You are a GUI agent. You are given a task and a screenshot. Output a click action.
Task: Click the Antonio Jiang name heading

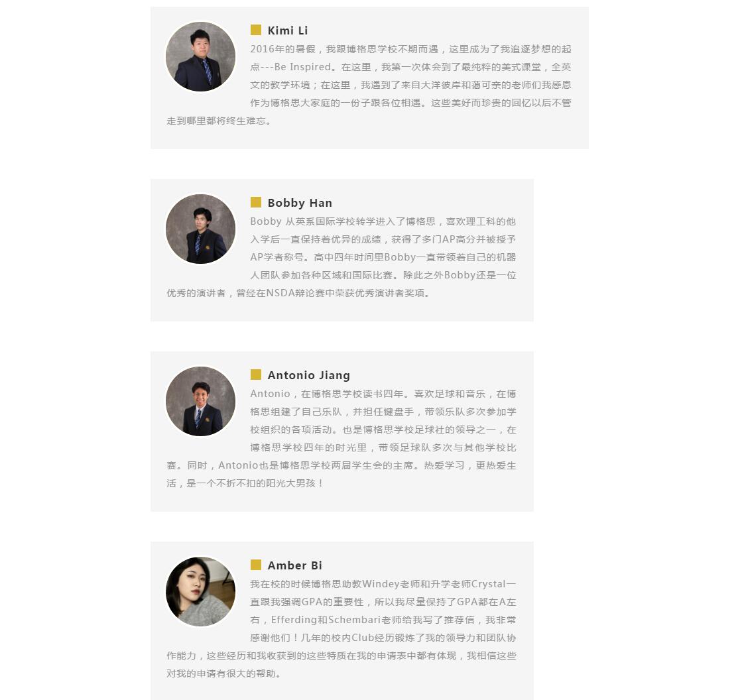tap(308, 375)
